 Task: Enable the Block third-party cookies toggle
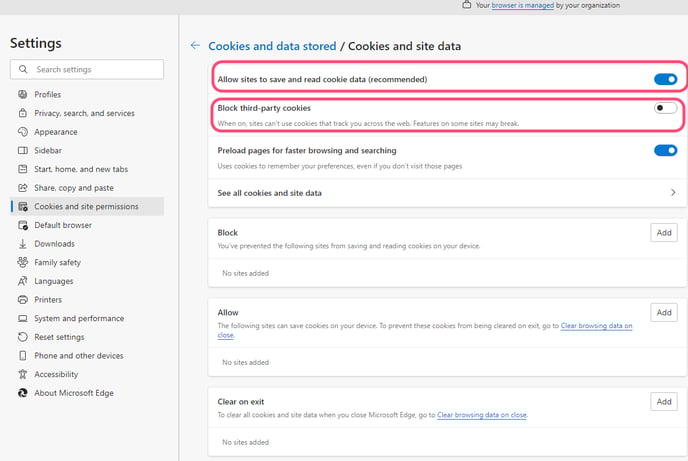click(x=665, y=108)
